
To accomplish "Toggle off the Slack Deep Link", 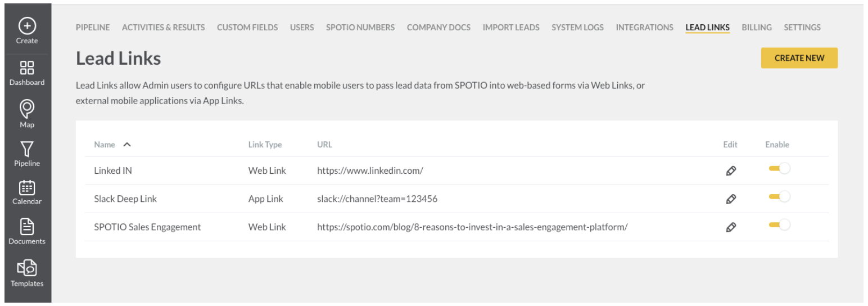I will click(780, 197).
